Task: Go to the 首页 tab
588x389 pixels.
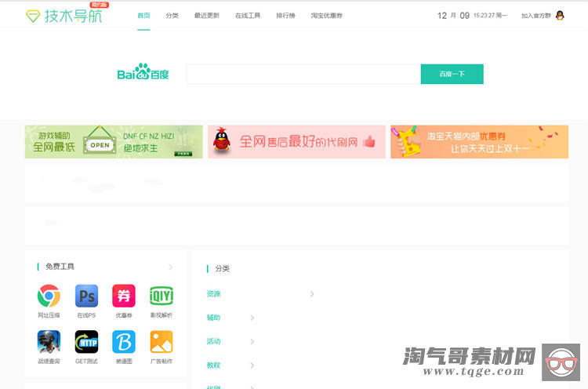Action: 143,16
